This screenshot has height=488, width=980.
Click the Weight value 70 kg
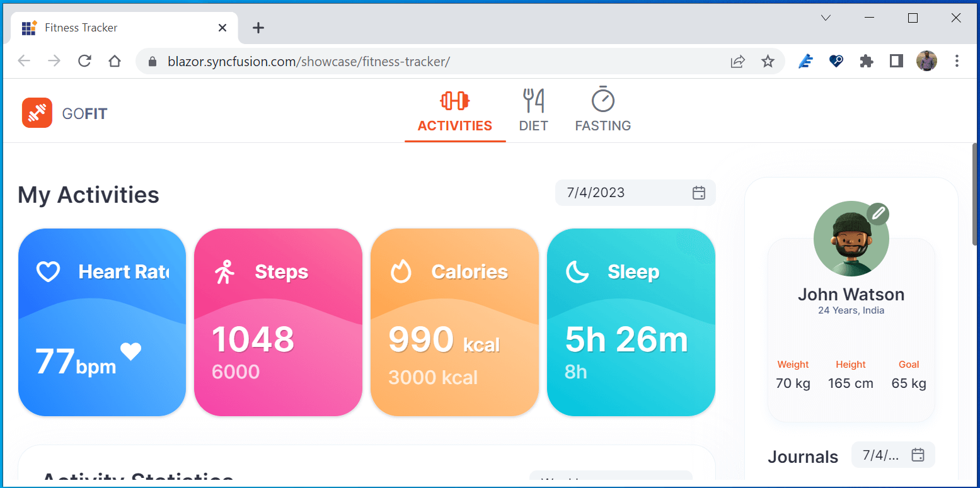pyautogui.click(x=793, y=383)
